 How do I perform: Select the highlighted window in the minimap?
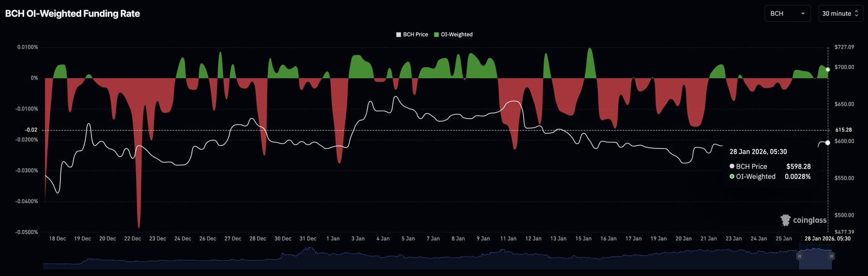(815, 258)
